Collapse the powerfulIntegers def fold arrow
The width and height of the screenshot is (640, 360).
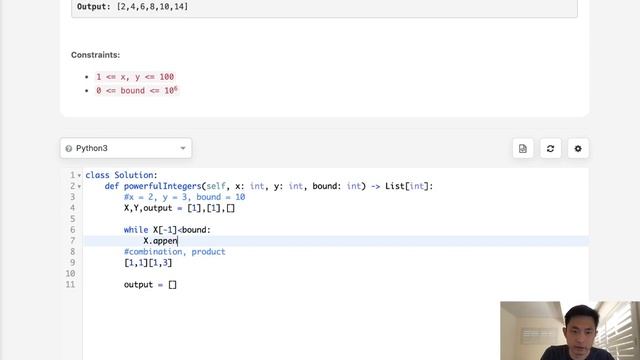79,187
